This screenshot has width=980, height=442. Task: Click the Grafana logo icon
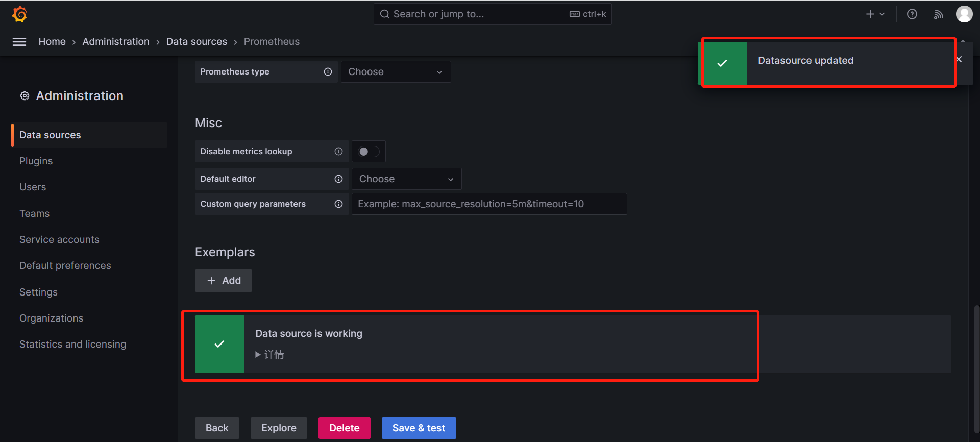pos(19,14)
